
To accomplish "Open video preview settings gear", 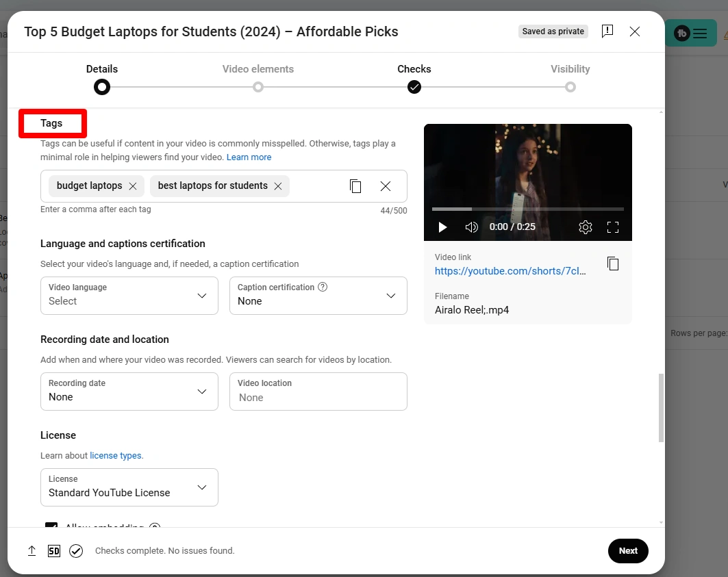I will [x=586, y=227].
